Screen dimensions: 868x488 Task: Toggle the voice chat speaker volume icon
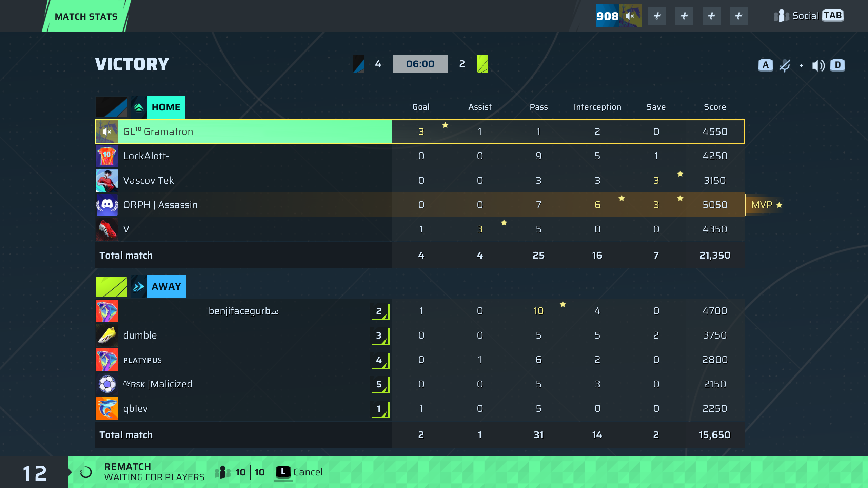(818, 65)
